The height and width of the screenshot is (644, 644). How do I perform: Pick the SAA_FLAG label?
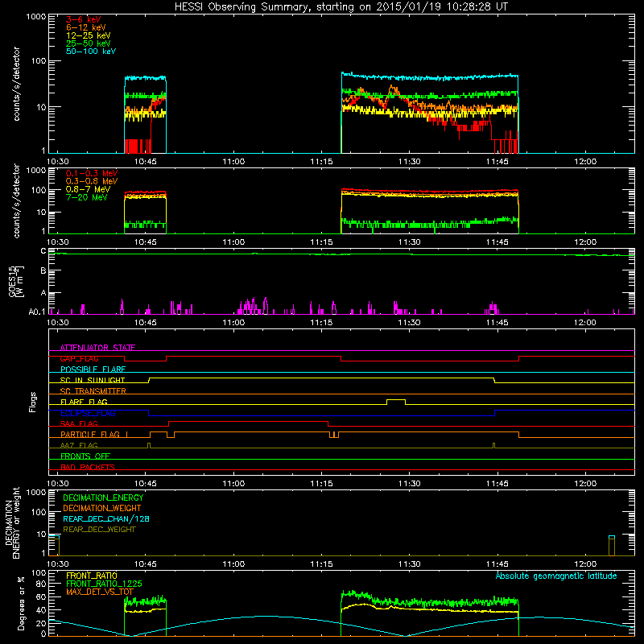click(79, 423)
